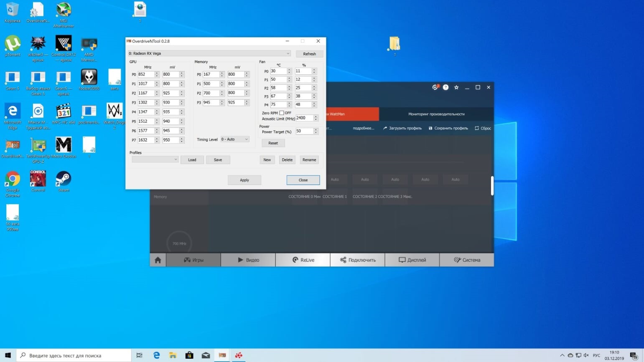
Task: Expand the Radeon RX Vega adapter dropdown
Action: click(209, 53)
